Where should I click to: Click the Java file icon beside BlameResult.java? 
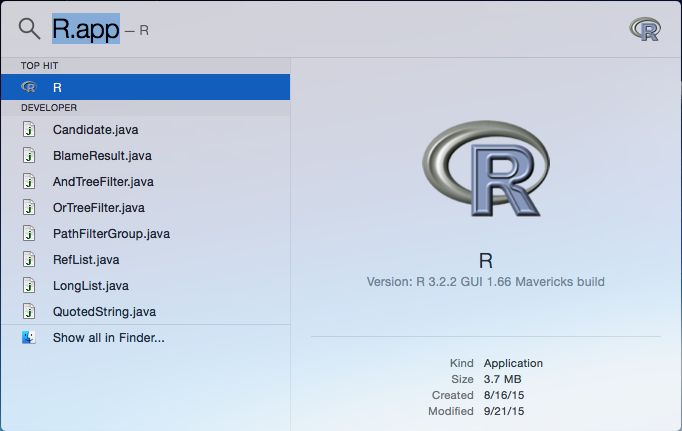29,156
